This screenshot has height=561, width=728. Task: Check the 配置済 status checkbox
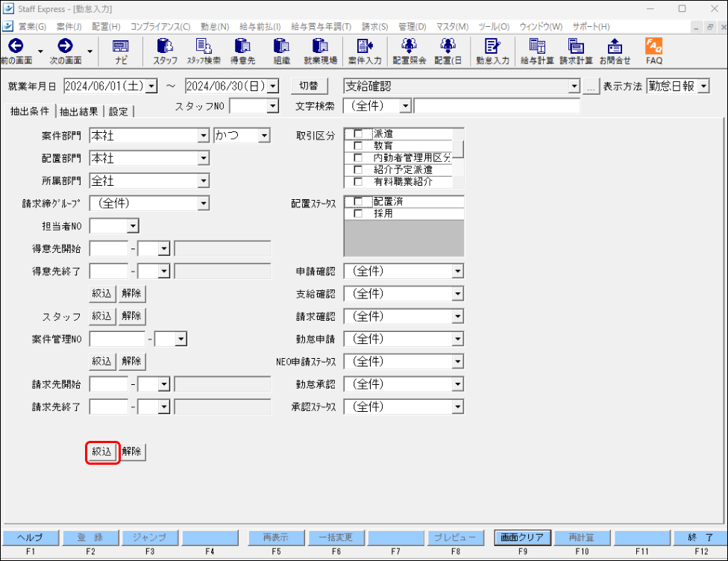tap(358, 201)
